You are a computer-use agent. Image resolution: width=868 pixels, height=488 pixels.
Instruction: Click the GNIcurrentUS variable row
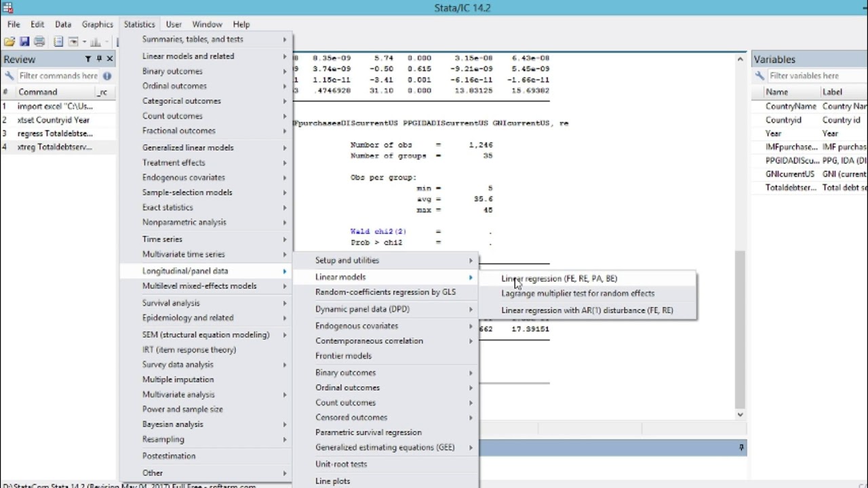pyautogui.click(x=809, y=174)
